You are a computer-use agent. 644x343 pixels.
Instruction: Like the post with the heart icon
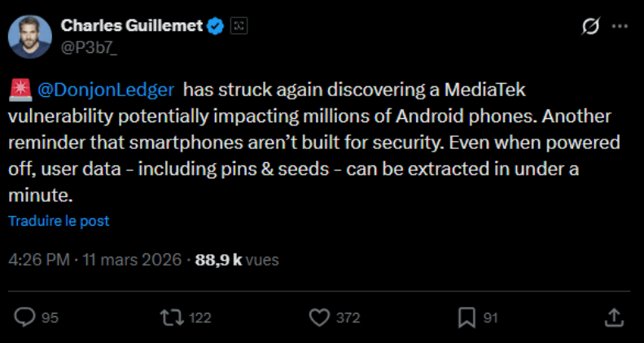[x=320, y=317]
